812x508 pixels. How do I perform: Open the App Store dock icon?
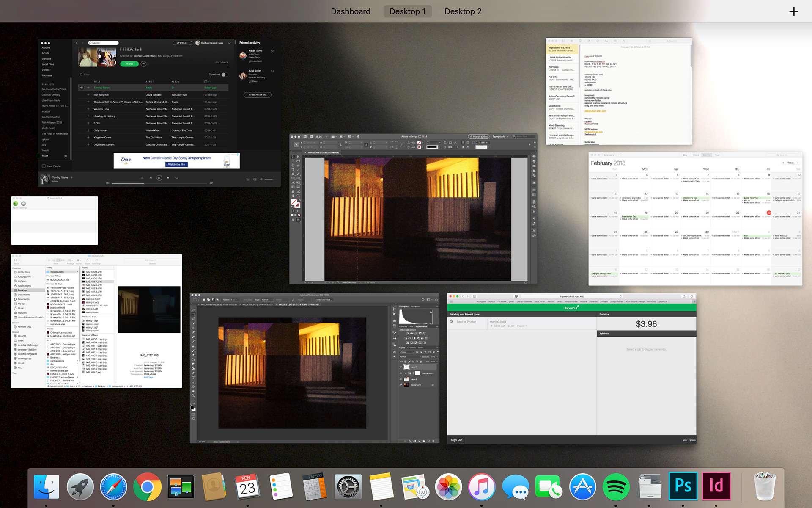pos(582,486)
